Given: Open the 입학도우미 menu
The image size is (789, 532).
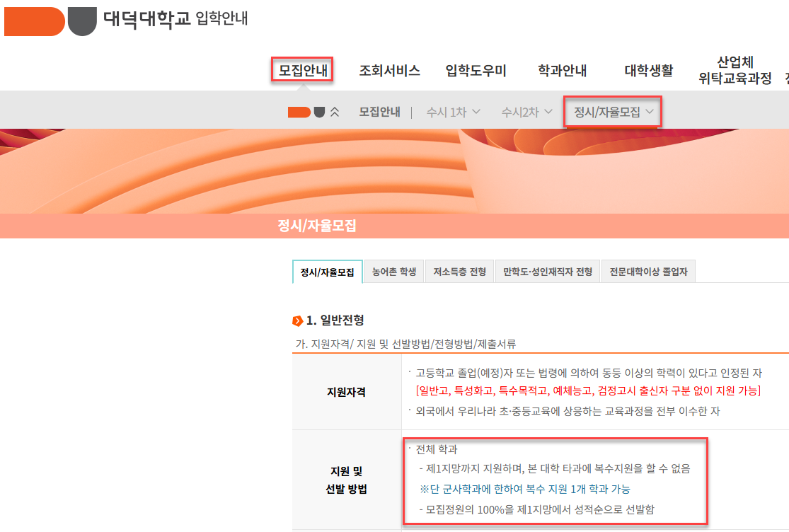Looking at the screenshot, I should pyautogui.click(x=475, y=70).
